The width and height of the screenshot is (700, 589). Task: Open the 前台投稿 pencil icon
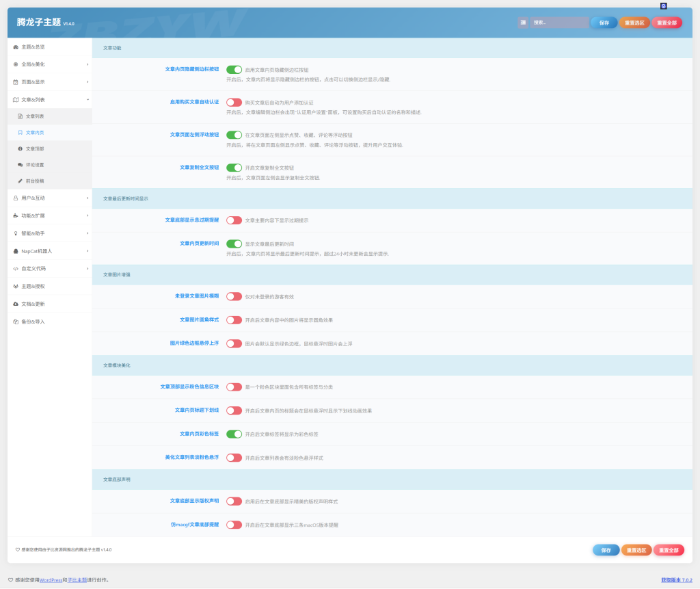(20, 181)
